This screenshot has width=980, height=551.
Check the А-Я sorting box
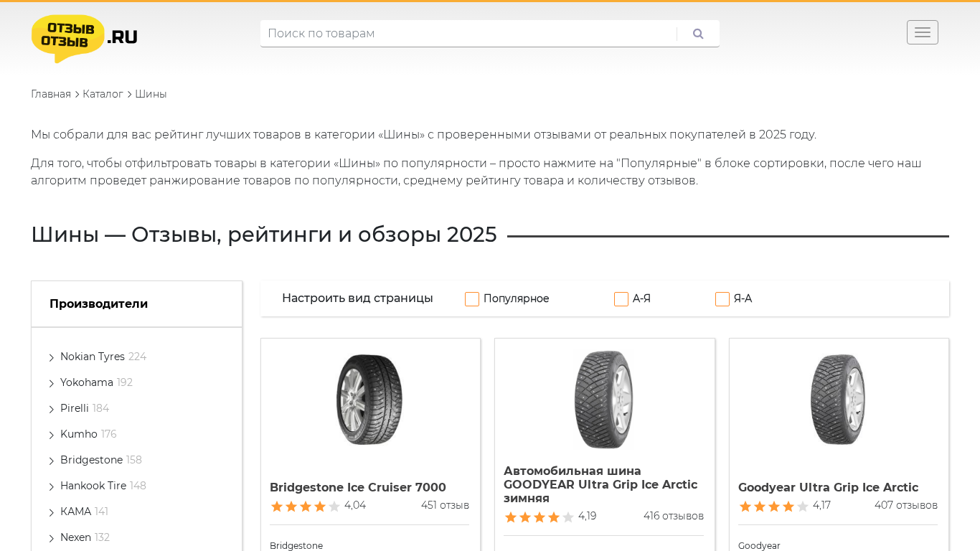[621, 299]
